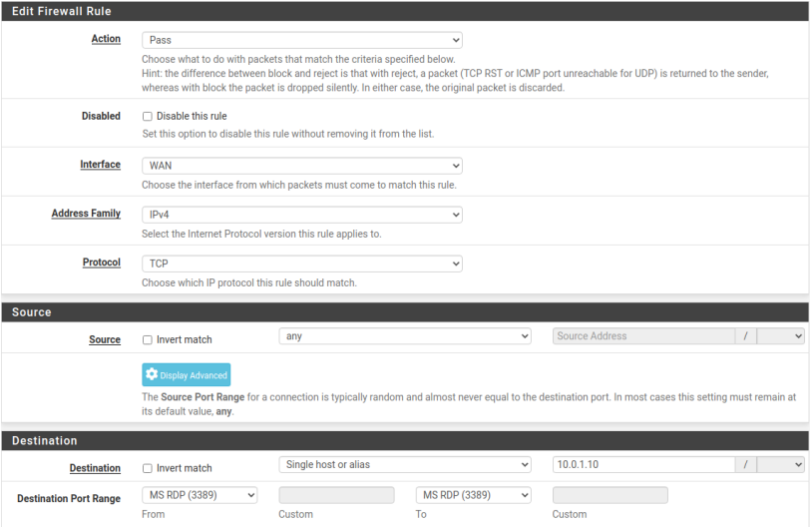Open the Protocol dropdown showing TCP
The image size is (812, 529).
[302, 264]
